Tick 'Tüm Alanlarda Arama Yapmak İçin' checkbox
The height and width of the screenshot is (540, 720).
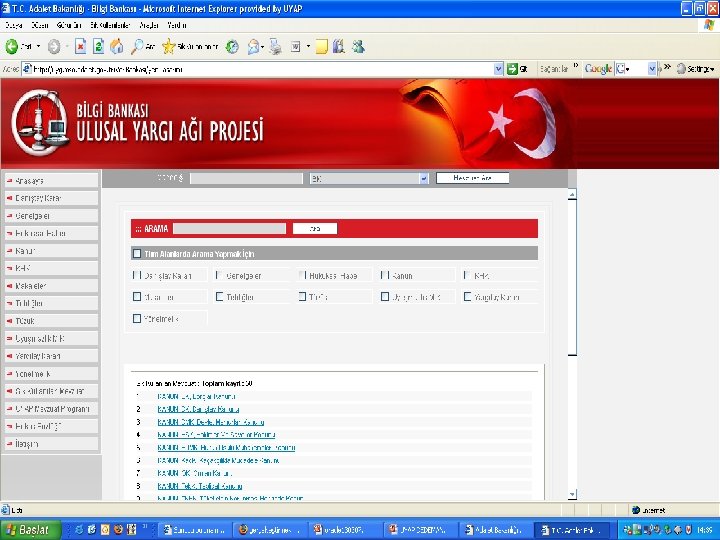[x=137, y=253]
